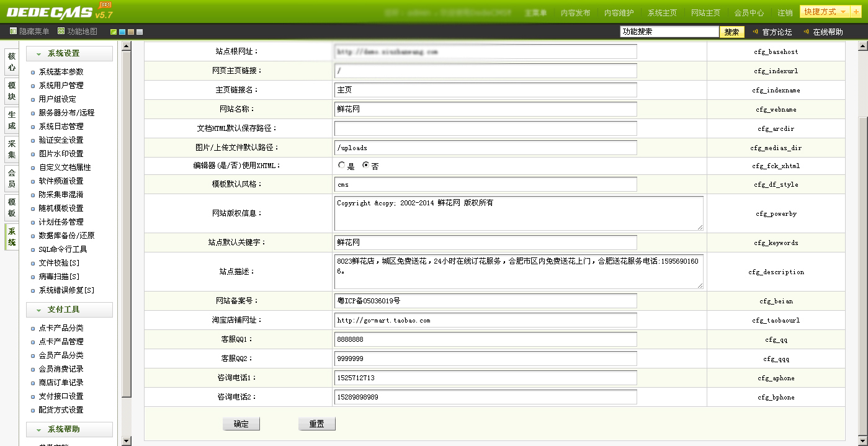Switch to green theme color swatch

(114, 32)
